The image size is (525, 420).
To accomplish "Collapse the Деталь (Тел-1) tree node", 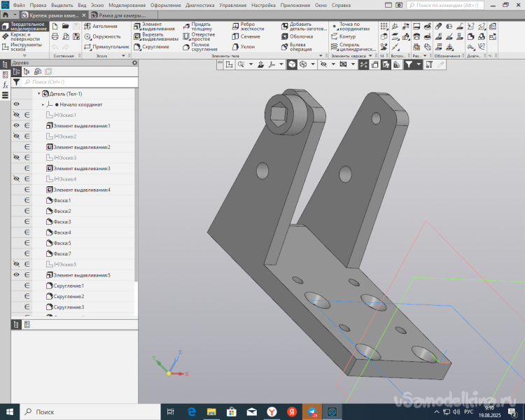I will pos(38,94).
